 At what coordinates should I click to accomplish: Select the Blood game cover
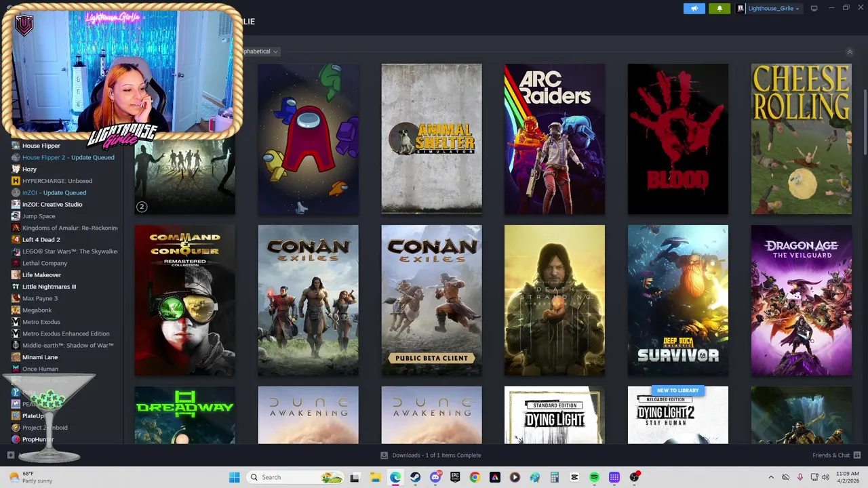(x=678, y=139)
